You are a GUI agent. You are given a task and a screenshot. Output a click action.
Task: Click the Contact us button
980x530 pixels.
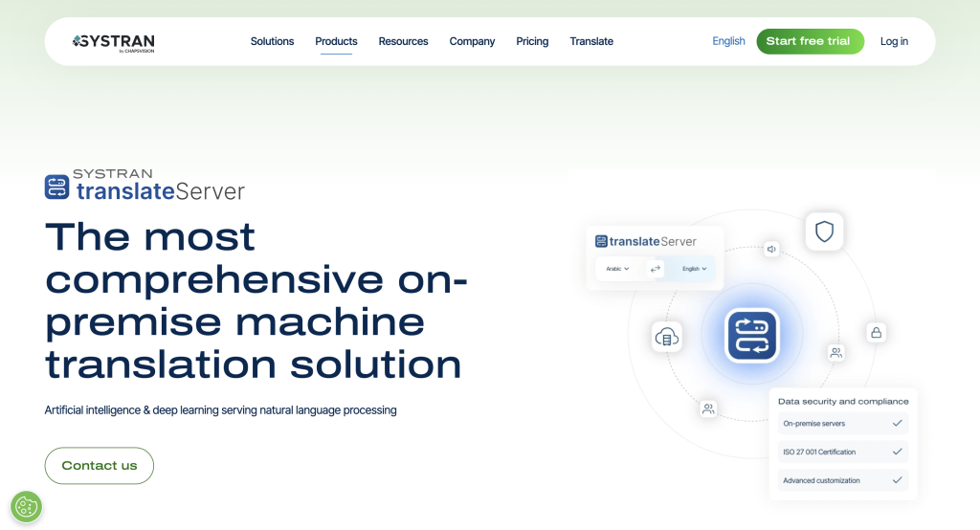point(100,466)
